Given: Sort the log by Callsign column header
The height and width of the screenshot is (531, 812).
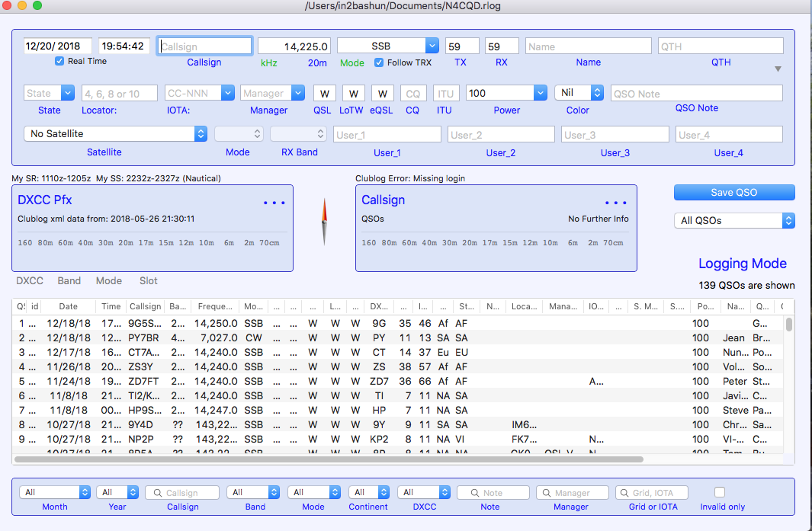Looking at the screenshot, I should tap(145, 306).
